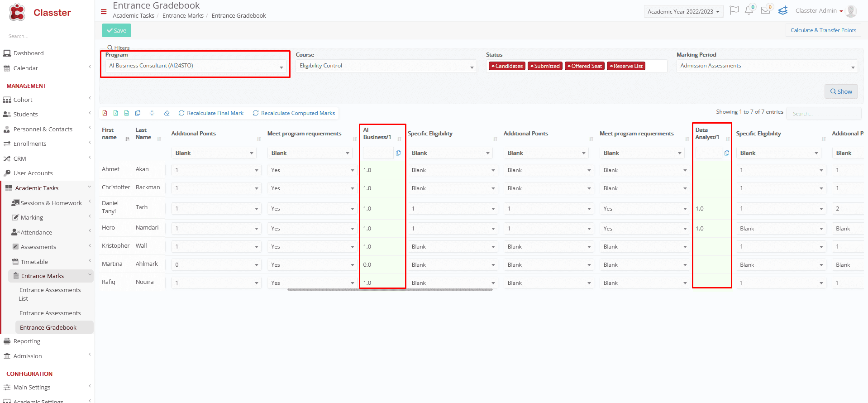Screen dimensions: 868x403
Task: Open the bell notifications icon
Action: [x=749, y=10]
